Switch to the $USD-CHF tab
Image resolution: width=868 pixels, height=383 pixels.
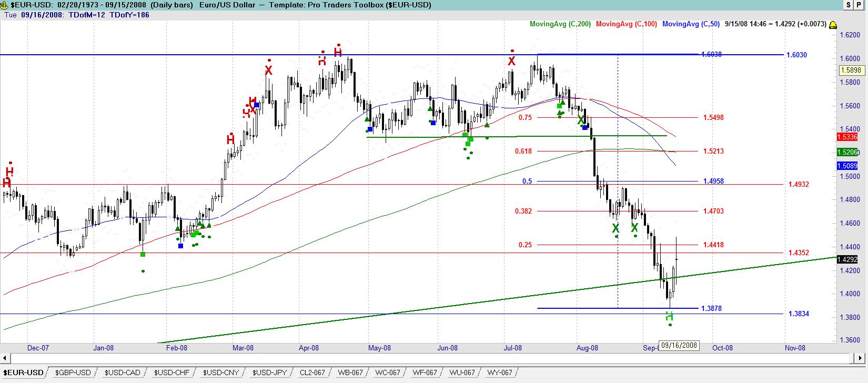tap(172, 372)
